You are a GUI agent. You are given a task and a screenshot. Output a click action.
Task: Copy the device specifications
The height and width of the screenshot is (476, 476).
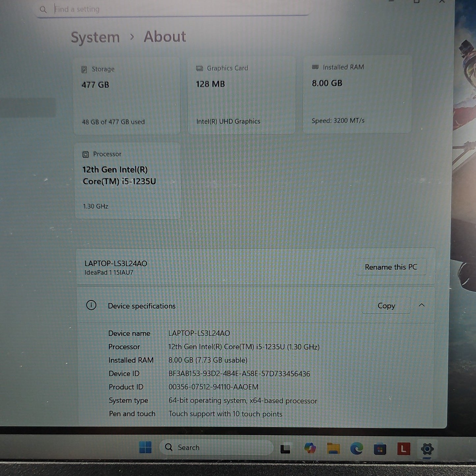click(x=386, y=306)
